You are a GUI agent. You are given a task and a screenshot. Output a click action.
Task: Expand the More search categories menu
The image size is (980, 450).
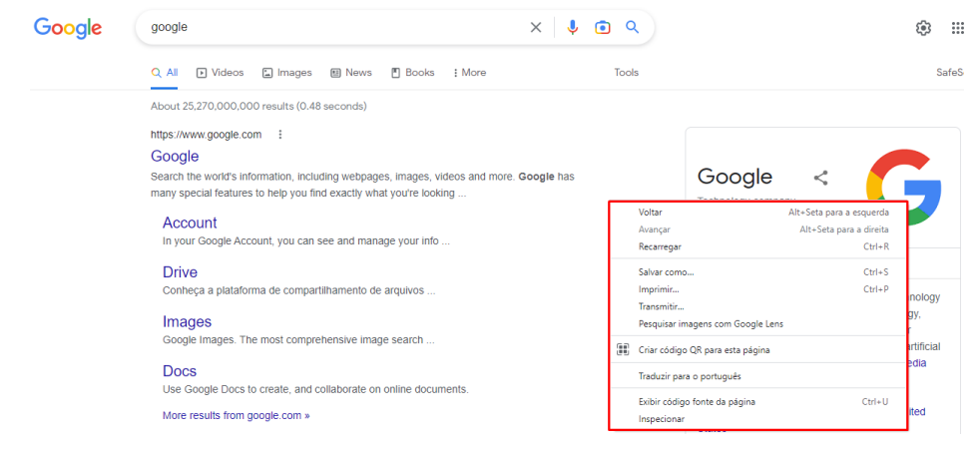469,73
